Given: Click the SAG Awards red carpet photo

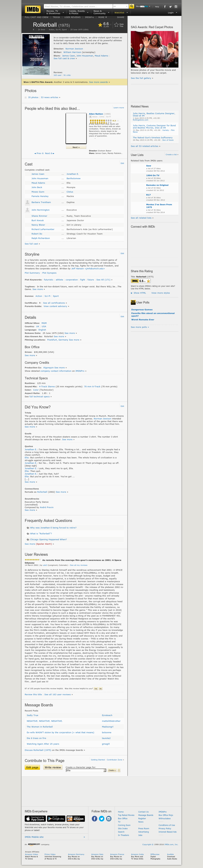Looking at the screenshot, I should pos(155,49).
